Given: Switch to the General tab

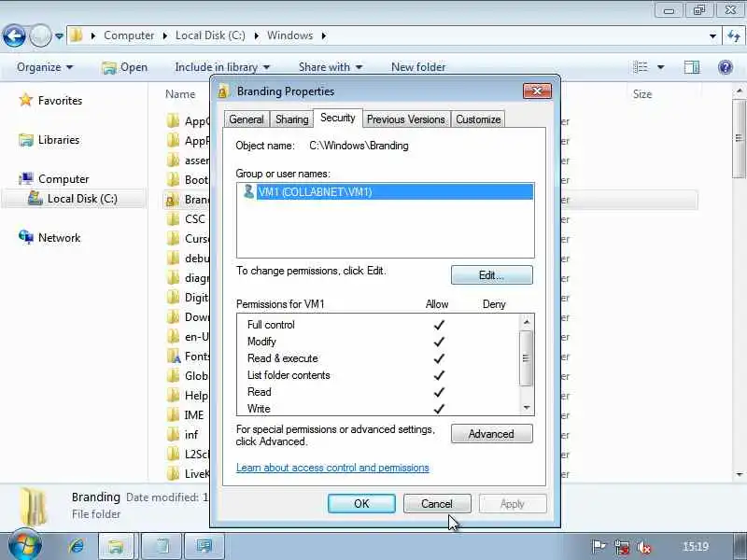Looking at the screenshot, I should pos(247,119).
